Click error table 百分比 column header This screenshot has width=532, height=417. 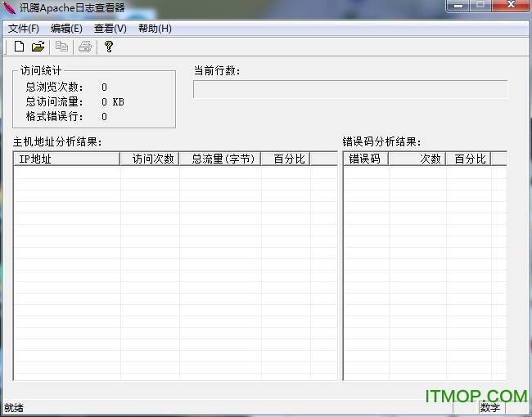[468, 159]
